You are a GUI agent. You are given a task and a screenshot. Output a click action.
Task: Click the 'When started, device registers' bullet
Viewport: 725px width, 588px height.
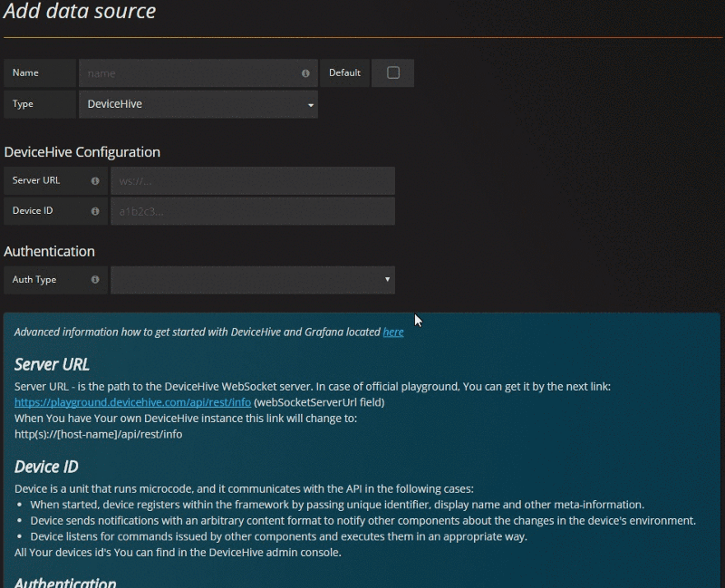[x=337, y=505]
